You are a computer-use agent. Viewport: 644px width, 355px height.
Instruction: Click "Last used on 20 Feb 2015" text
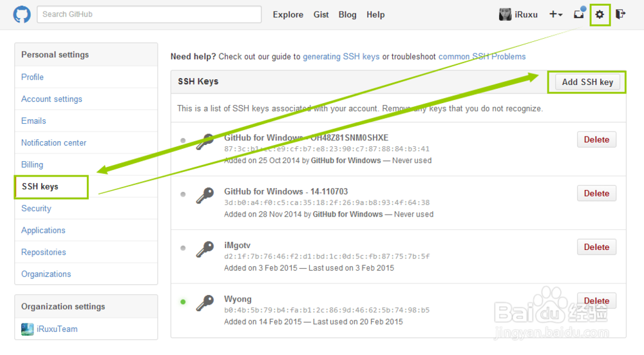click(357, 321)
